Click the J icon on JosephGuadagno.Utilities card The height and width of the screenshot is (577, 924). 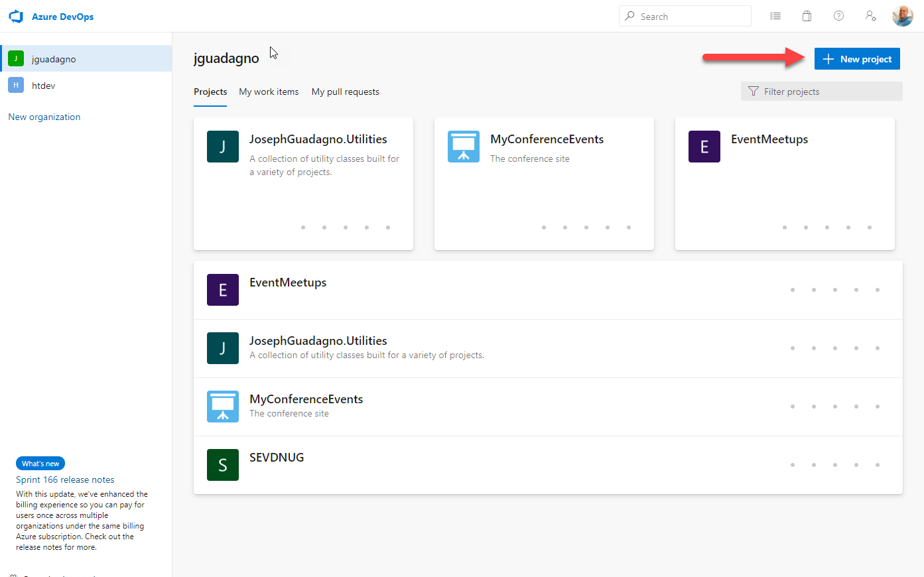(x=223, y=147)
